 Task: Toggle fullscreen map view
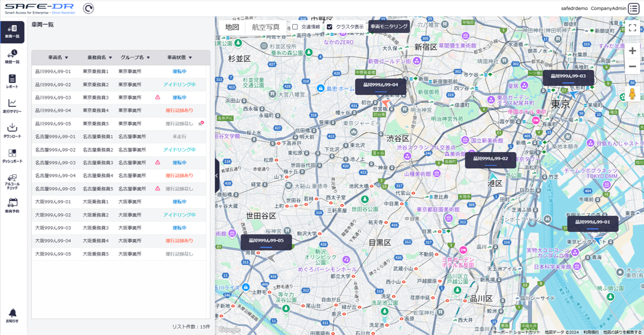632,28
